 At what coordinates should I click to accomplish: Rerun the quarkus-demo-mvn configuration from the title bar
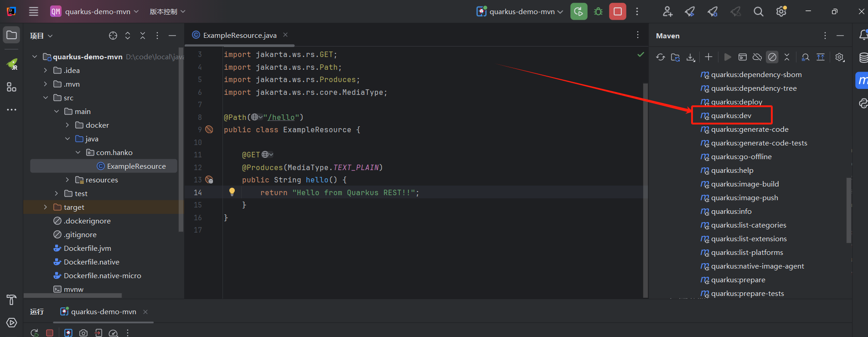tap(579, 11)
